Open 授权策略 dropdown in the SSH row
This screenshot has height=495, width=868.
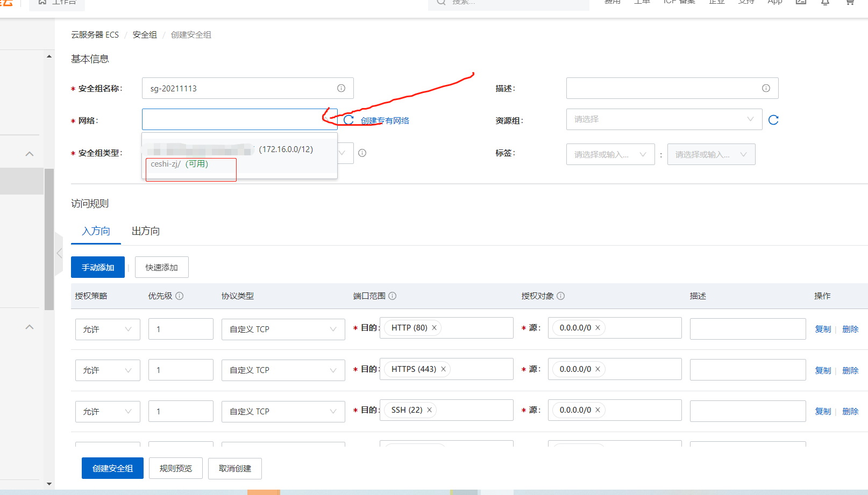pyautogui.click(x=108, y=412)
